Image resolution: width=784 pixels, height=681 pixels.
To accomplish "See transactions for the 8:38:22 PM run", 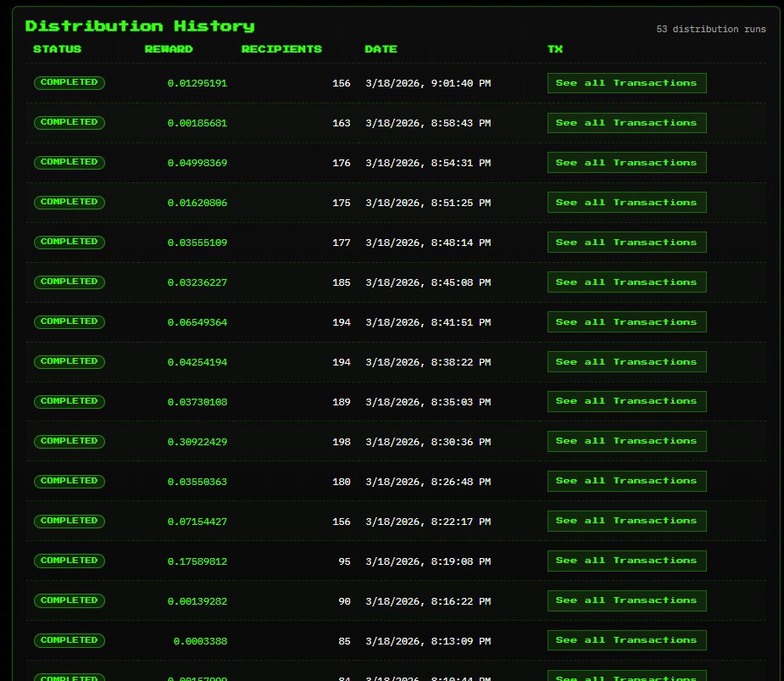I will point(626,362).
